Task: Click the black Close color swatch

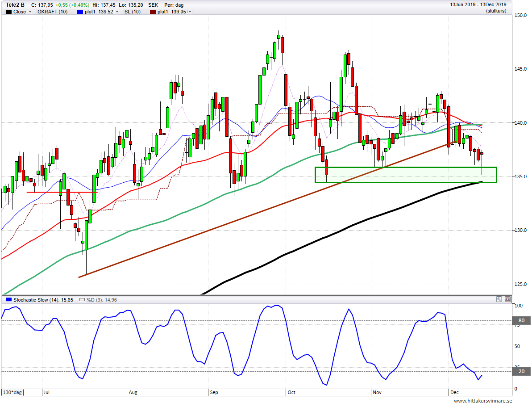Action: pyautogui.click(x=8, y=12)
